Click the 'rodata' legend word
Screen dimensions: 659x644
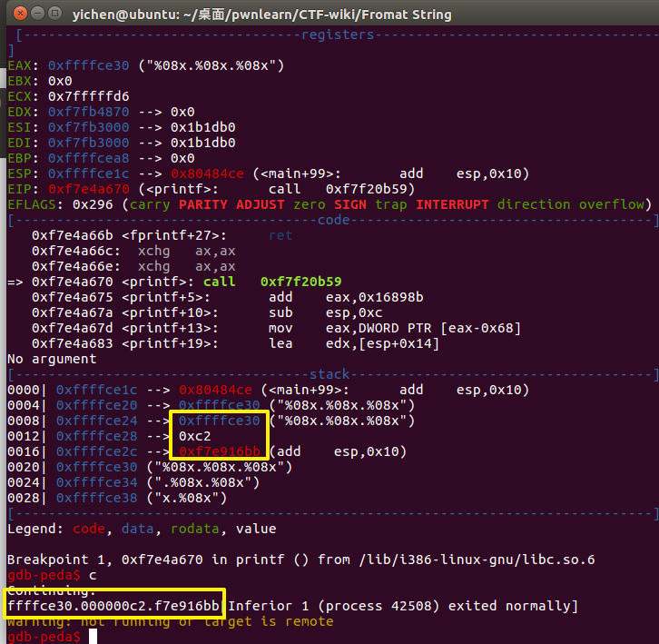point(194,529)
